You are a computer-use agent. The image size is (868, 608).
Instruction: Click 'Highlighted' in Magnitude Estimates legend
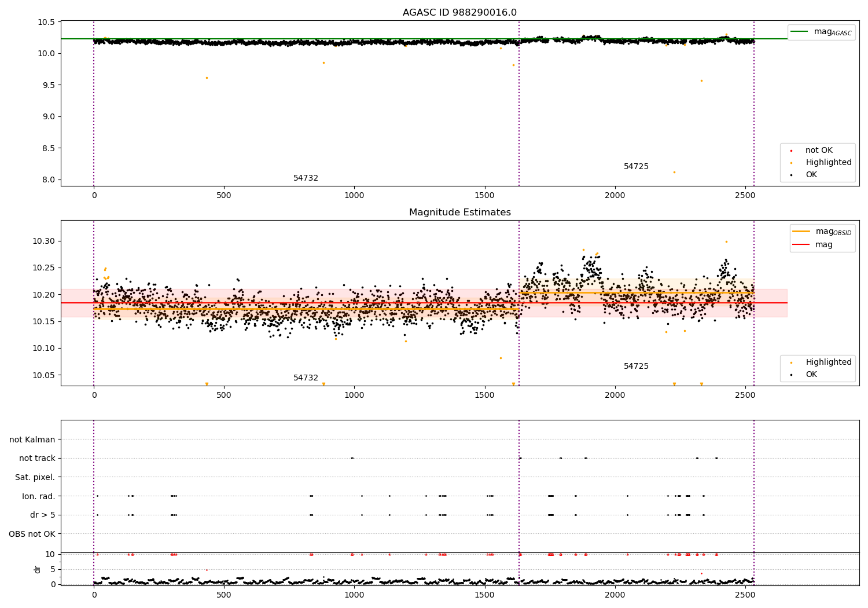[829, 362]
